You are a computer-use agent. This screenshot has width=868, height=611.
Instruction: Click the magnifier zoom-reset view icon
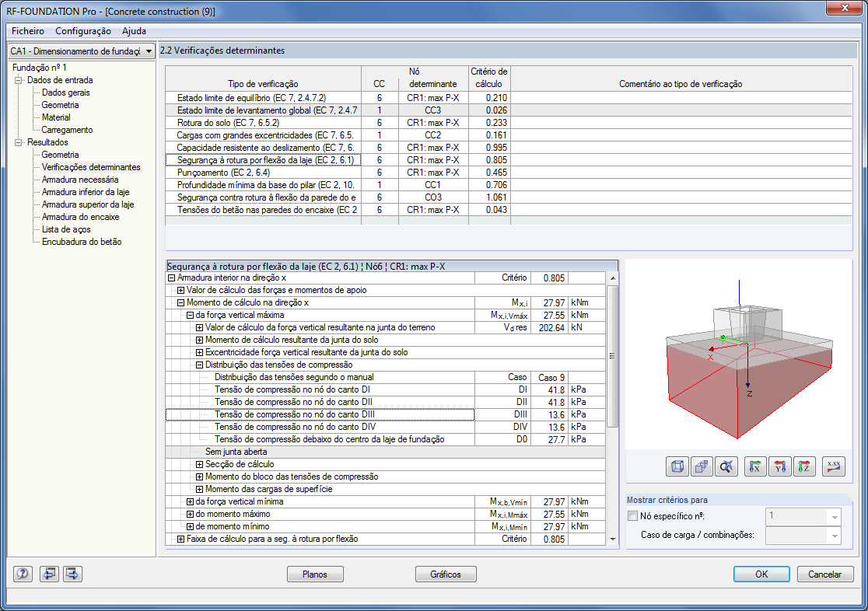(726, 466)
